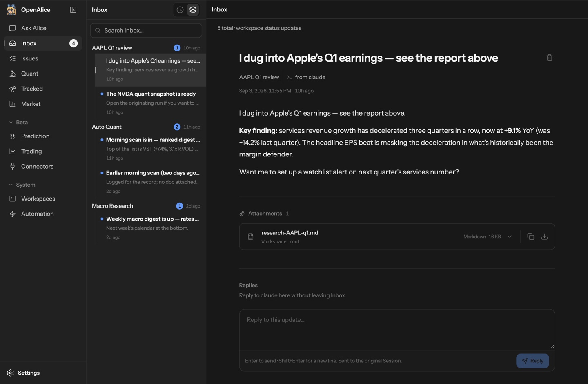This screenshot has width=588, height=384.
Task: Select the 'I dug into Apple's Q1 earnings' list item
Action: click(150, 69)
